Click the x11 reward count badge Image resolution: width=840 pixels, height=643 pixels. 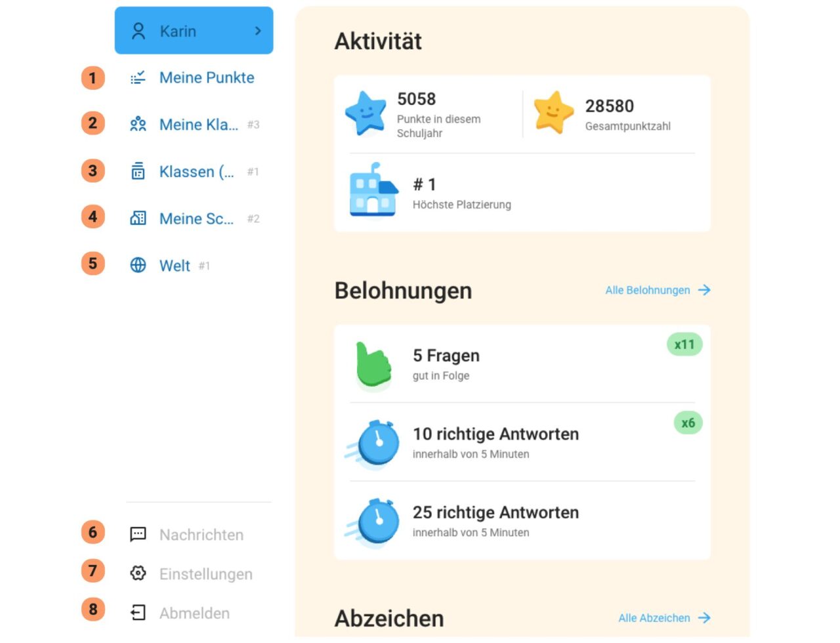(x=684, y=344)
